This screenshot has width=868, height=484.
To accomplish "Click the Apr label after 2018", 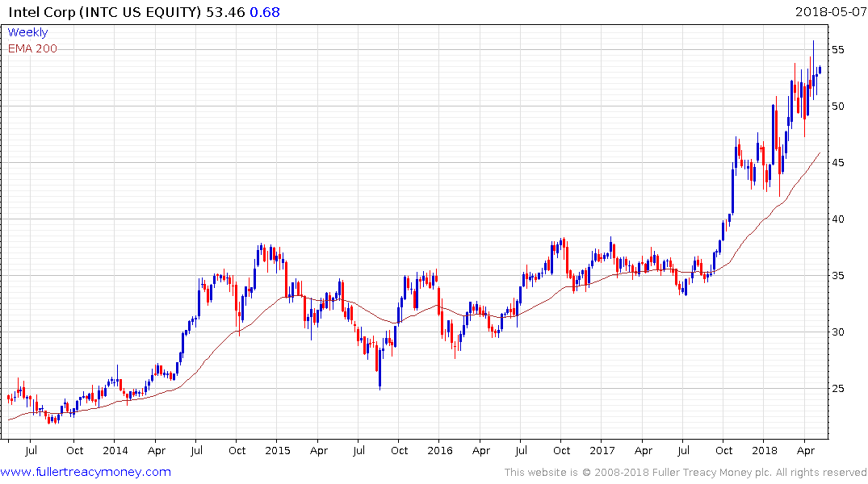I will (806, 450).
